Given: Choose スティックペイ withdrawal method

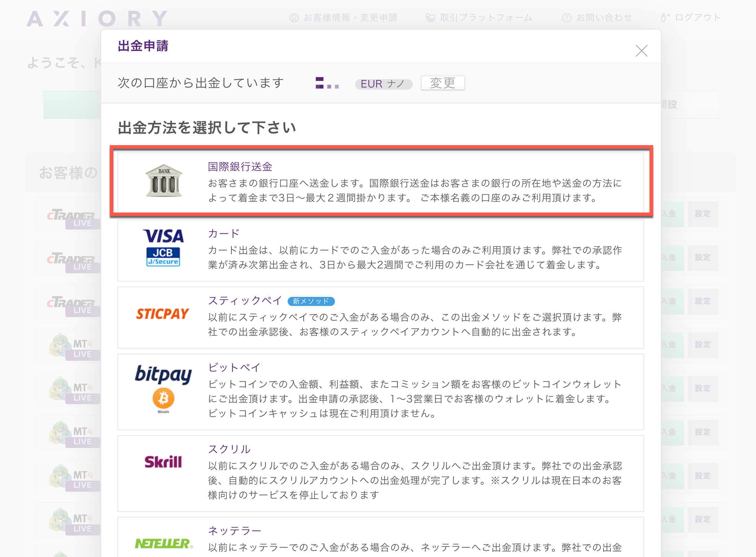Looking at the screenshot, I should pyautogui.click(x=380, y=317).
